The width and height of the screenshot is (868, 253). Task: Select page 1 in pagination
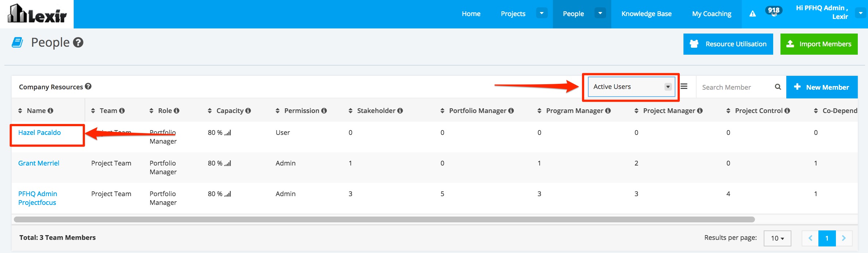pyautogui.click(x=827, y=238)
